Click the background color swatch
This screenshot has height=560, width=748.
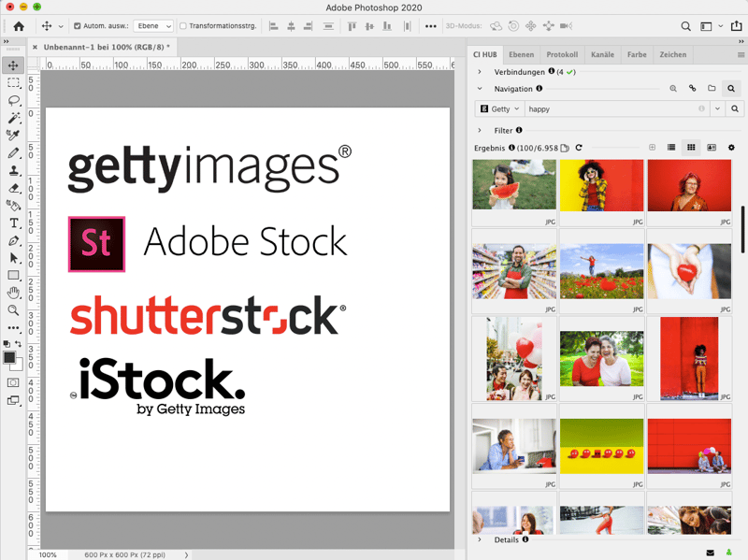click(x=19, y=366)
